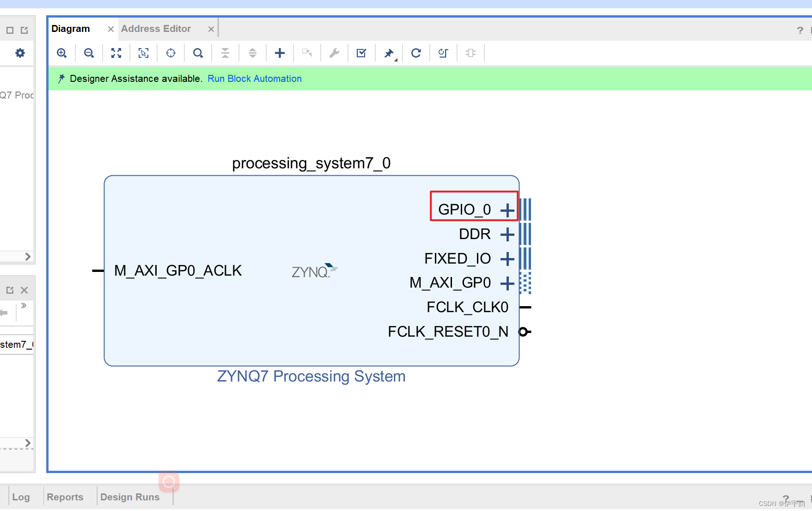Click the Validate Design checkmark icon
This screenshot has width=812, height=511.
pos(361,53)
